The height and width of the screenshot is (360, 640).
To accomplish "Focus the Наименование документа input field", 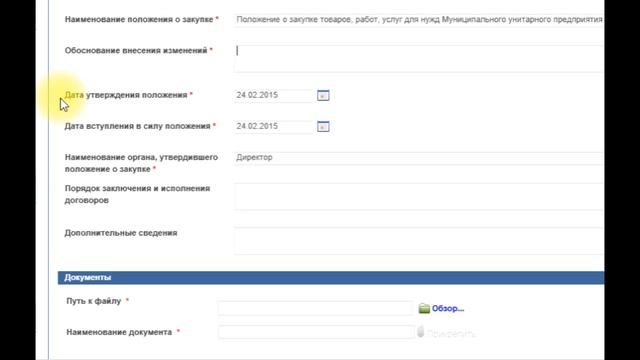I will click(x=316, y=332).
